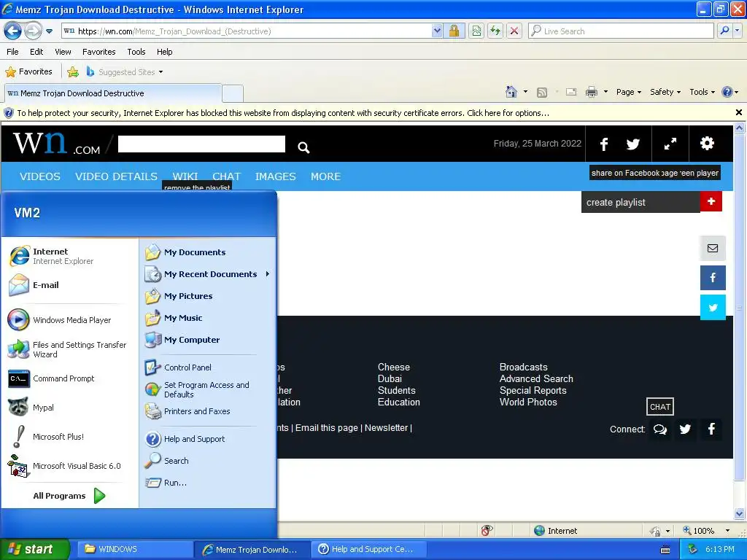Viewport: 747px width, 560px height.
Task: Click the settings gear icon on wn.com
Action: coord(707,144)
